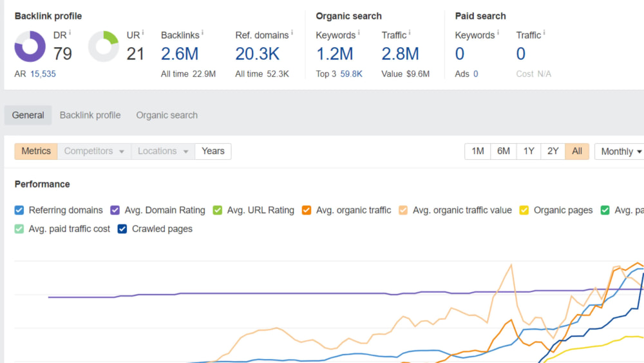The width and height of the screenshot is (644, 363).
Task: Switch to the General tab
Action: 28,115
